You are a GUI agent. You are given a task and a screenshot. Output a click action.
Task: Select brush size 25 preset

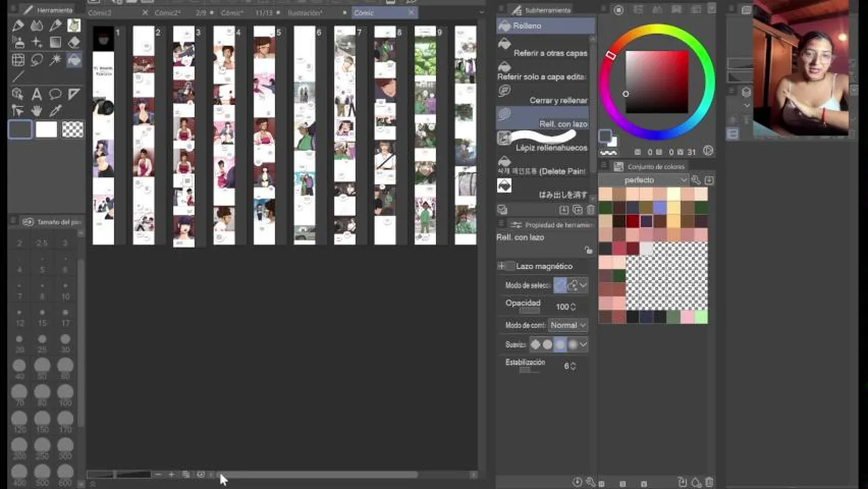tap(42, 340)
